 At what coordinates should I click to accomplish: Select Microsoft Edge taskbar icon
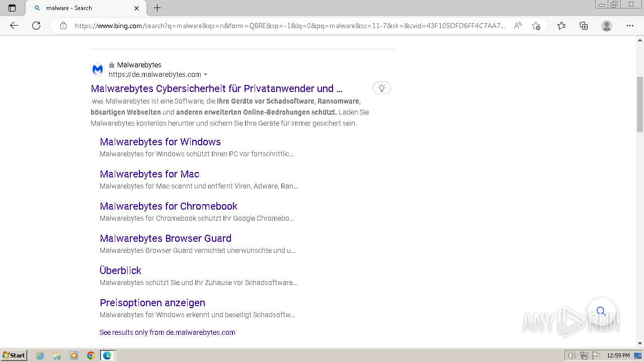tap(107, 355)
